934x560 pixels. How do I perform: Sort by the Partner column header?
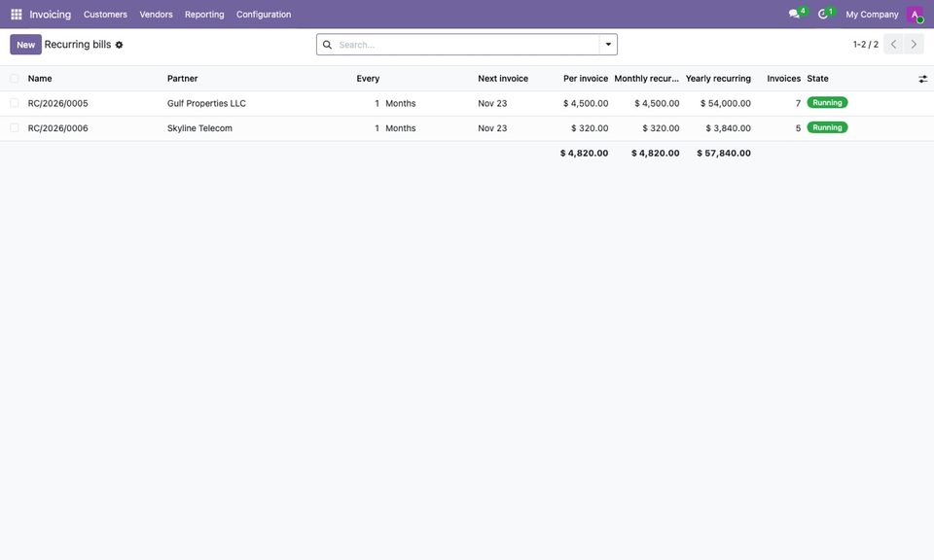click(x=182, y=79)
